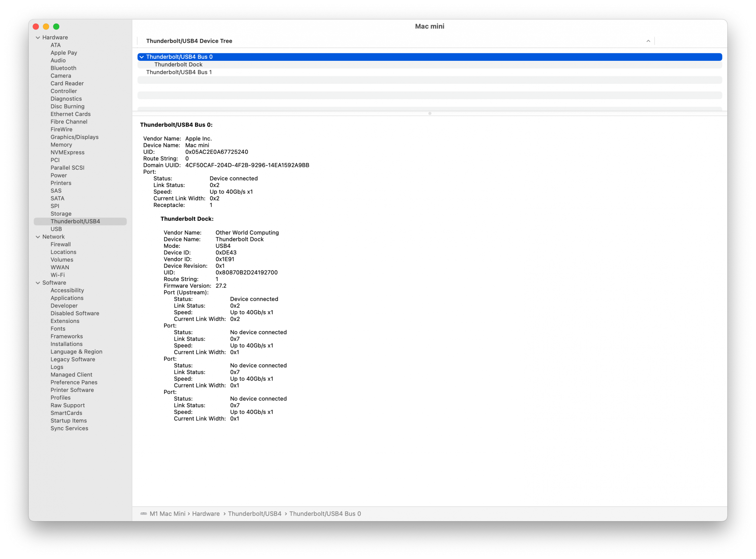Select Startup Items in sidebar
The height and width of the screenshot is (559, 756).
pos(68,421)
